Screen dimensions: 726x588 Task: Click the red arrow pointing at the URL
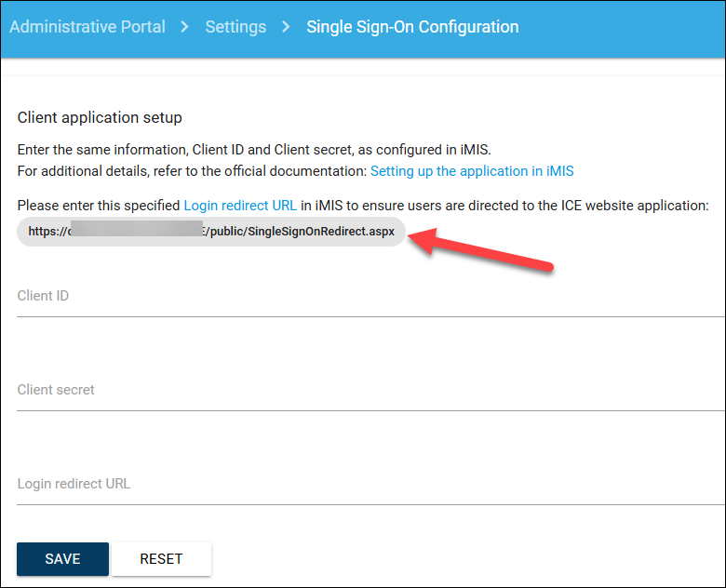pos(482,251)
